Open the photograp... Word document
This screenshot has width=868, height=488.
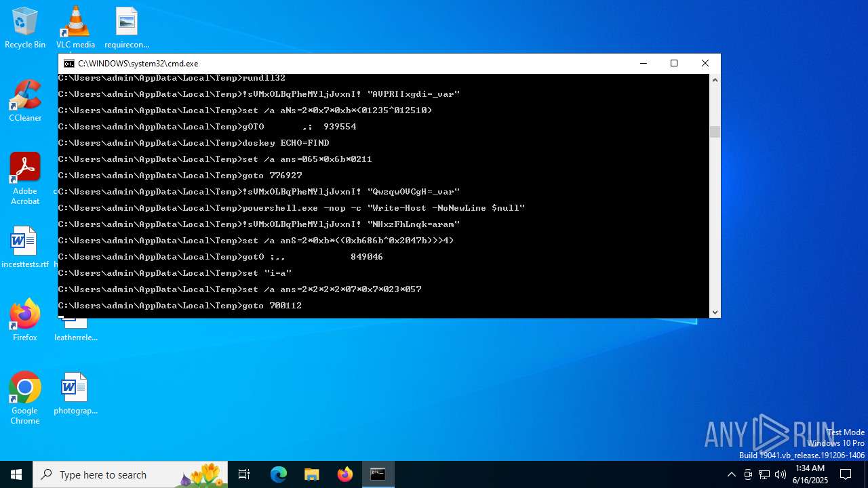click(x=75, y=394)
